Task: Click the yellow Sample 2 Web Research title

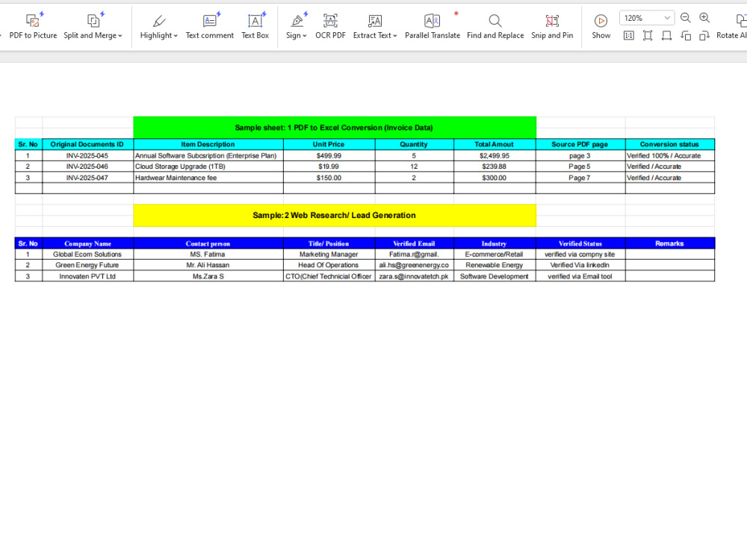Action: tap(335, 215)
